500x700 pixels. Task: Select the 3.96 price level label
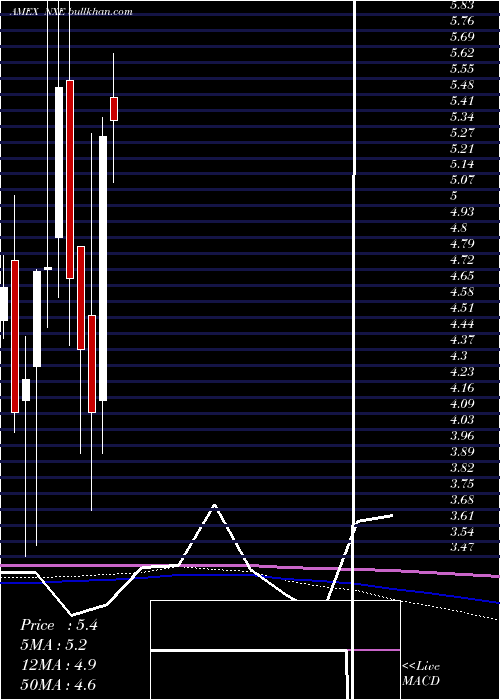click(x=462, y=435)
